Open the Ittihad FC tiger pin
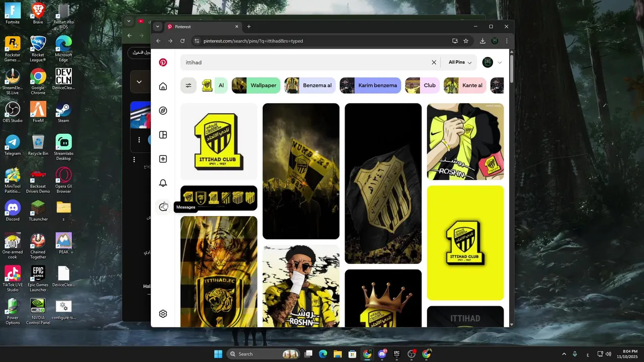Image resolution: width=644 pixels, height=362 pixels. [x=219, y=271]
